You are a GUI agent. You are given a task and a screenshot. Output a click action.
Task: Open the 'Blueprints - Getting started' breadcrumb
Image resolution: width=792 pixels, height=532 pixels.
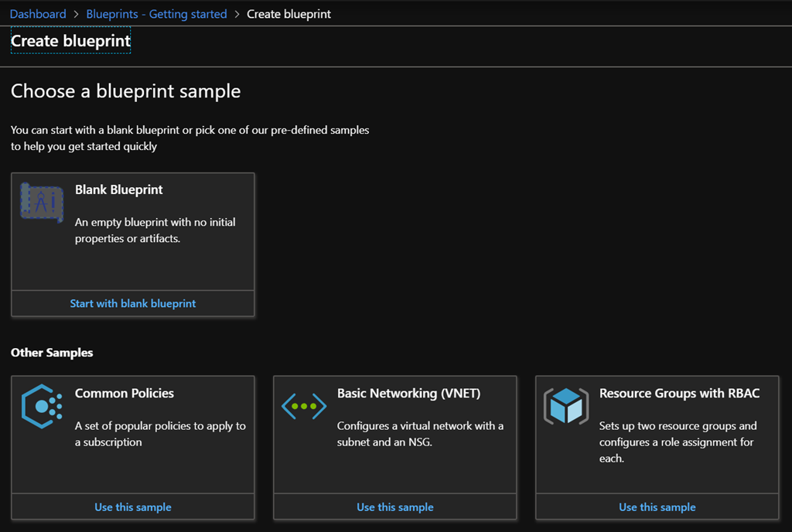(156, 14)
